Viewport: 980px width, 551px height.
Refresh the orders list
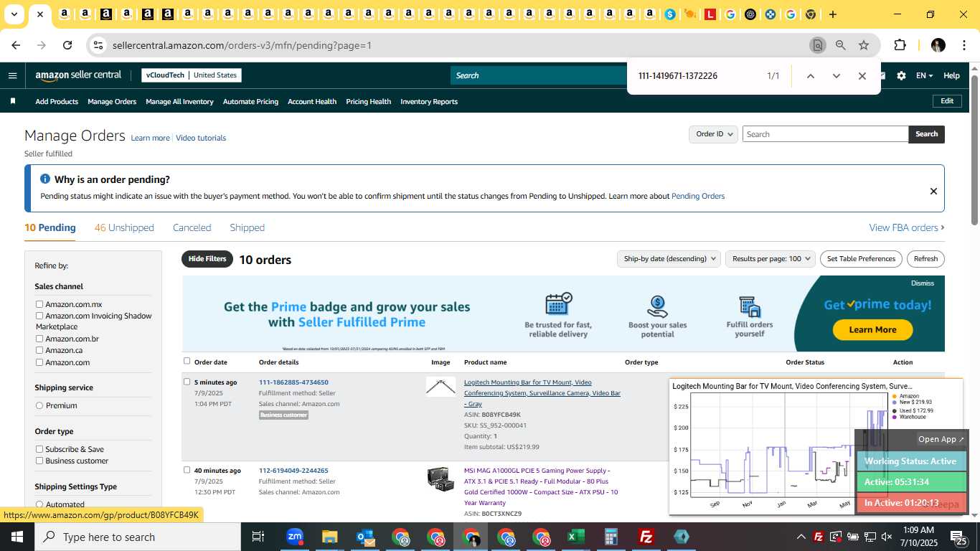[925, 259]
